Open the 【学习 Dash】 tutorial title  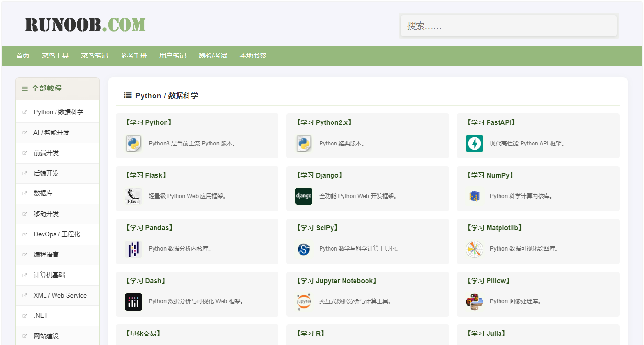point(145,281)
